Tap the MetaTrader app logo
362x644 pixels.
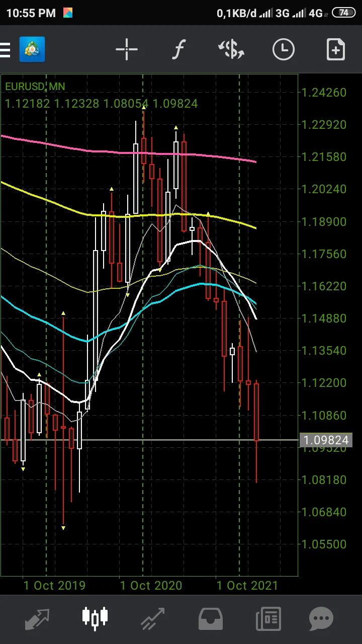(x=32, y=49)
